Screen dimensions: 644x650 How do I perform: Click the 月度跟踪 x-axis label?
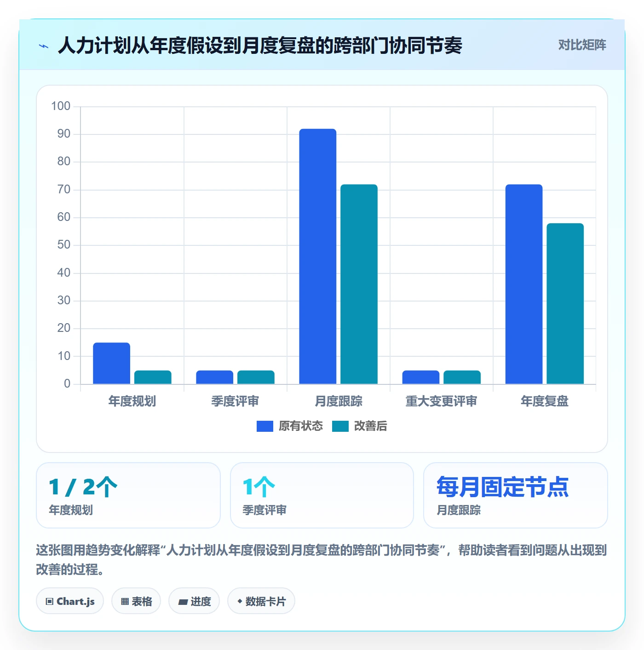click(x=339, y=401)
